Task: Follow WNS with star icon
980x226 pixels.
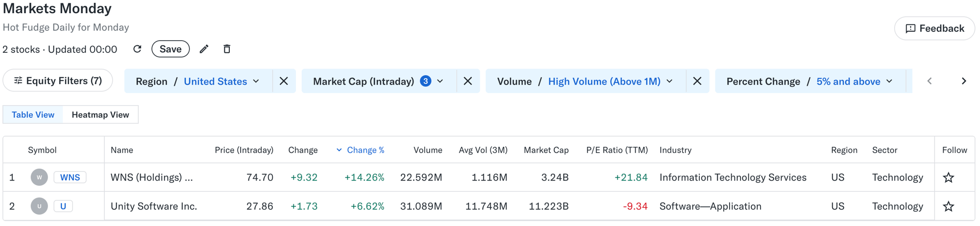Action: click(x=949, y=178)
